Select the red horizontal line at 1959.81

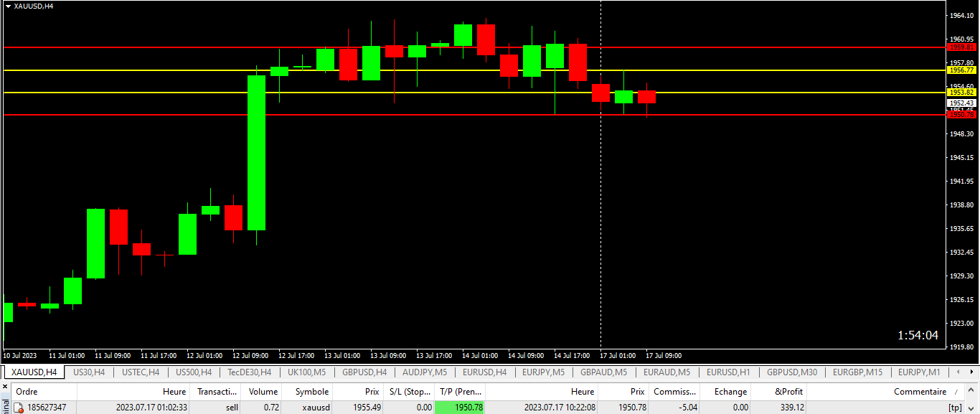pos(473,47)
